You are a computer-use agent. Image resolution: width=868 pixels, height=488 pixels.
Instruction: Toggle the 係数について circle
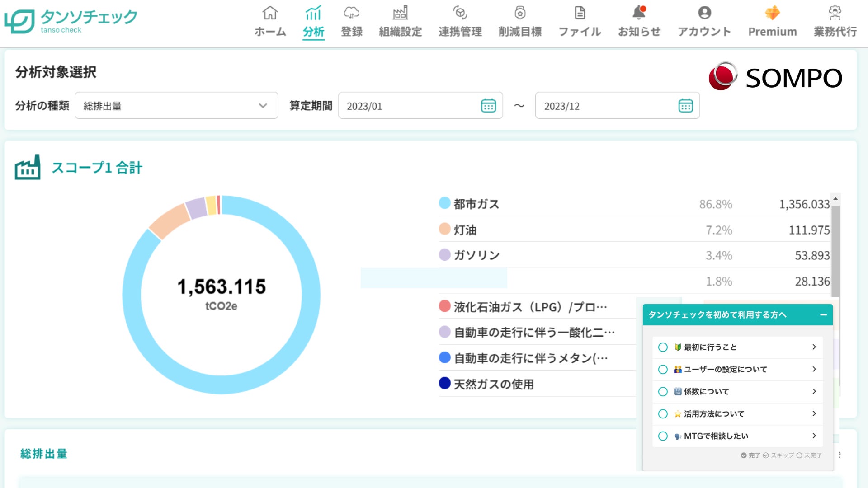click(x=663, y=392)
